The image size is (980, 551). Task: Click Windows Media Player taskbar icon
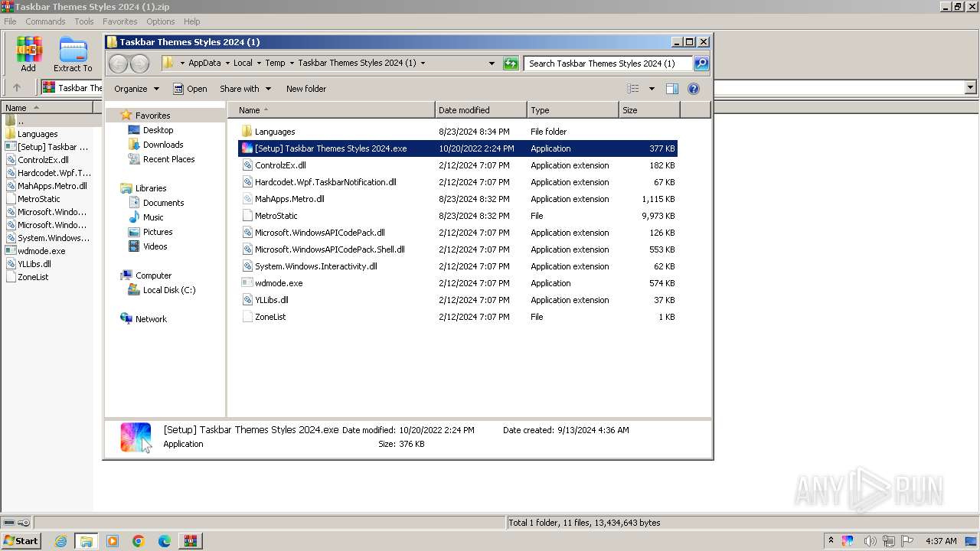[x=113, y=541]
